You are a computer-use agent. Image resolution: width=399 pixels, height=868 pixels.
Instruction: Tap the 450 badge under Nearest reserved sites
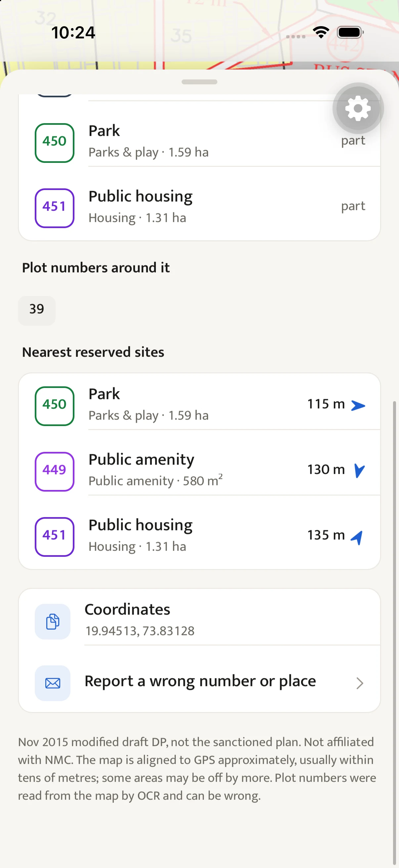(x=55, y=406)
